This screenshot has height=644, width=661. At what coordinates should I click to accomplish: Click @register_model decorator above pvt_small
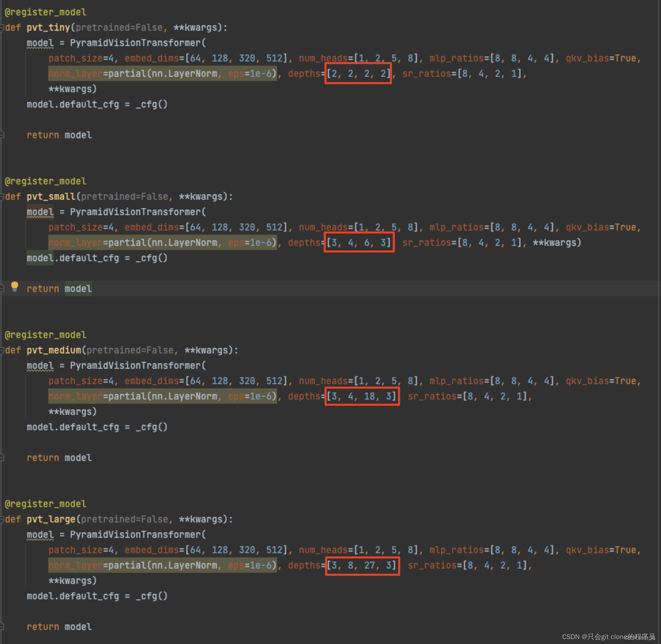click(x=46, y=181)
